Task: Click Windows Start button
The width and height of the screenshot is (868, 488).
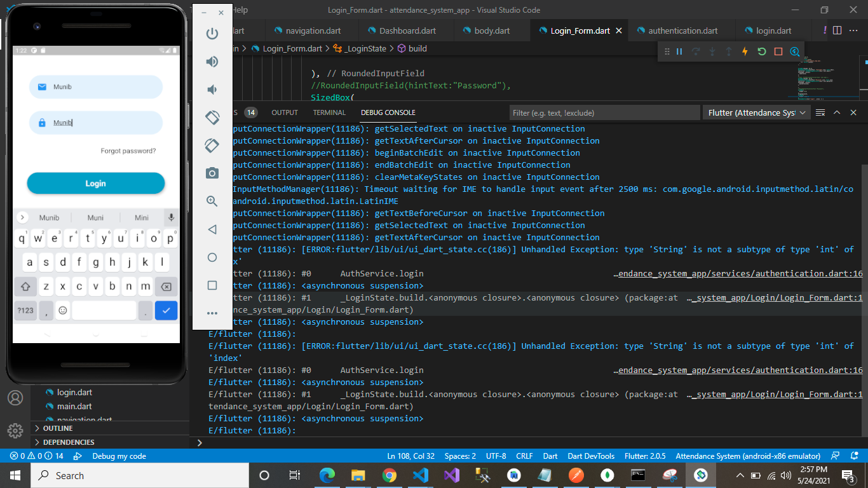Action: coord(15,475)
